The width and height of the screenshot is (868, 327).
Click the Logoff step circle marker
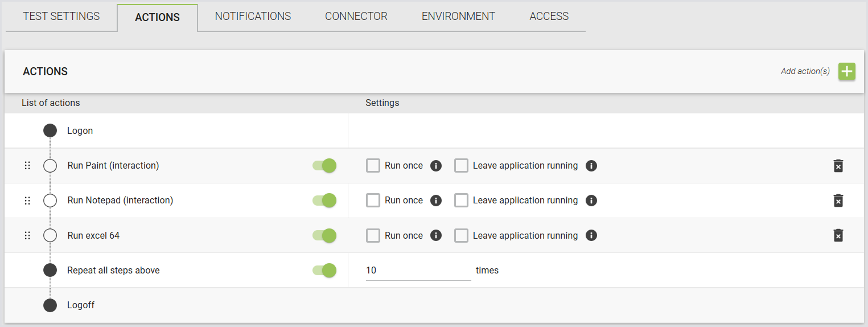click(x=50, y=305)
